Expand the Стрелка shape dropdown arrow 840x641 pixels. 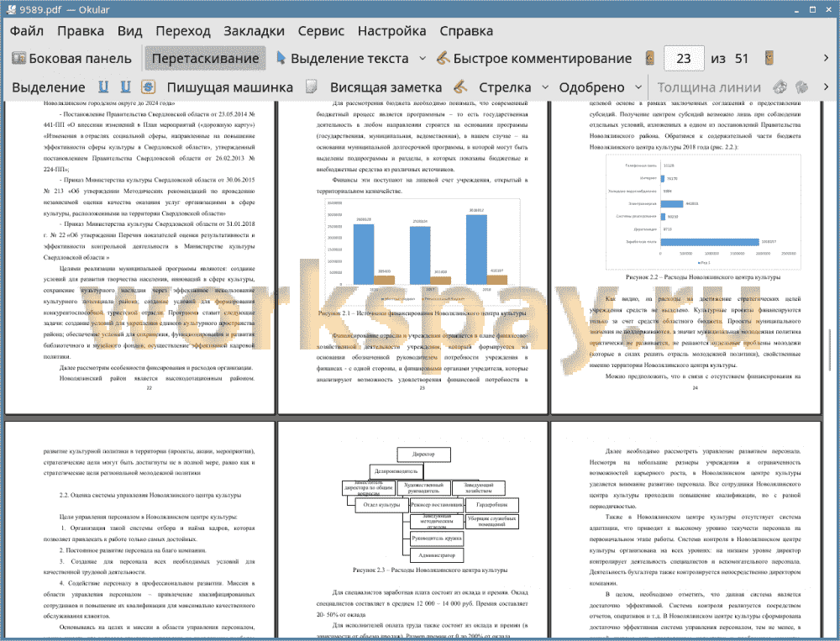pyautogui.click(x=545, y=87)
